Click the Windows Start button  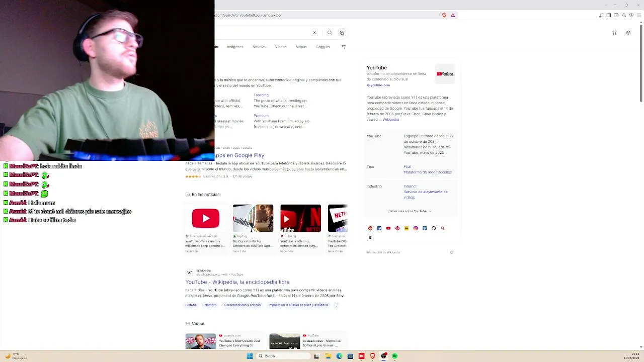tap(250, 356)
